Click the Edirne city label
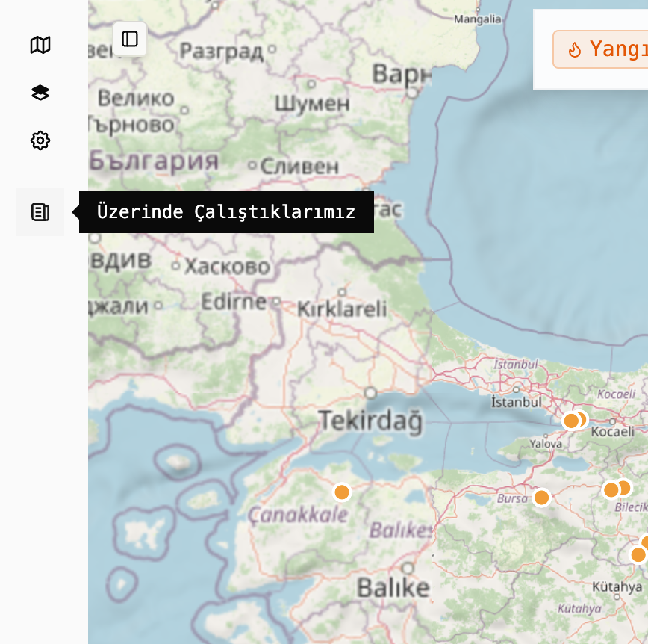 [234, 302]
